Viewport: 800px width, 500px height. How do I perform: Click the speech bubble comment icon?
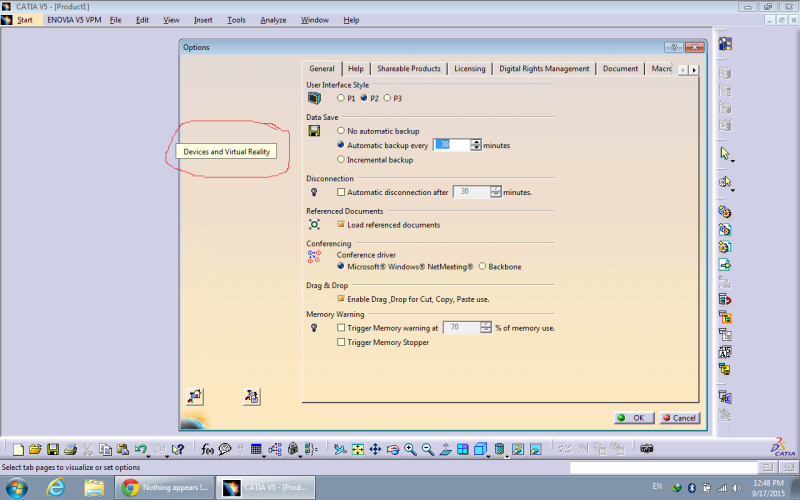tap(224, 449)
